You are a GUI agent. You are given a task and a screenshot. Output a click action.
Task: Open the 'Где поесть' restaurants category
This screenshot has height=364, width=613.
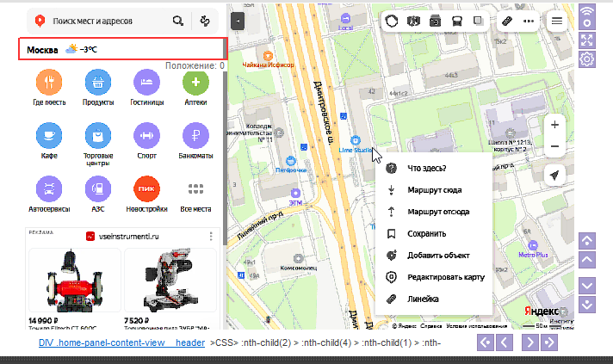50,84
